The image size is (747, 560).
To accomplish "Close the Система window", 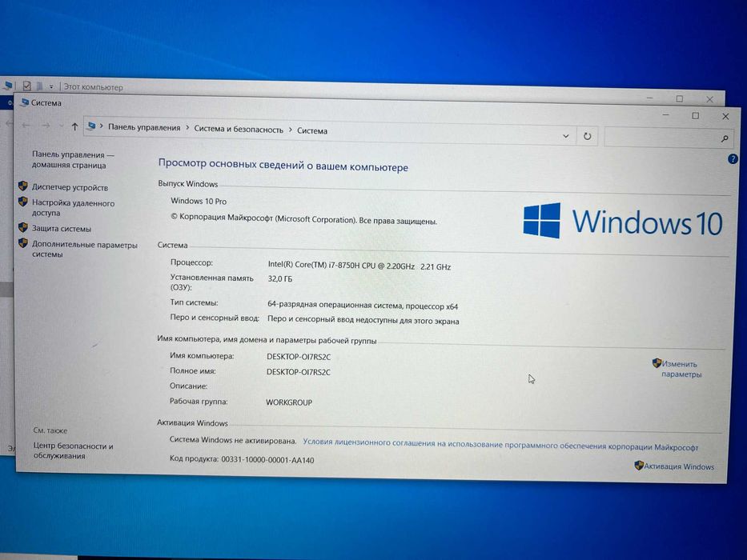I will 725,116.
